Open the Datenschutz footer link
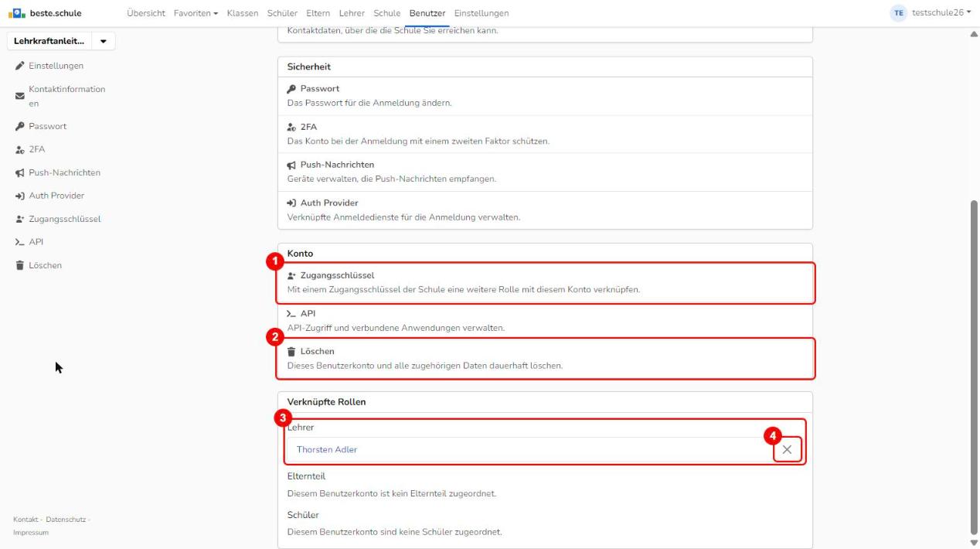 66,519
